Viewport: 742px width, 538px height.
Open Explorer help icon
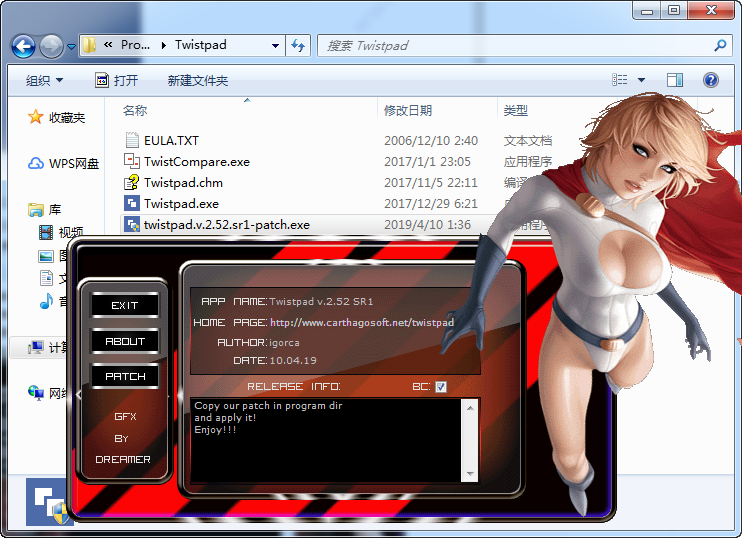pyautogui.click(x=711, y=80)
